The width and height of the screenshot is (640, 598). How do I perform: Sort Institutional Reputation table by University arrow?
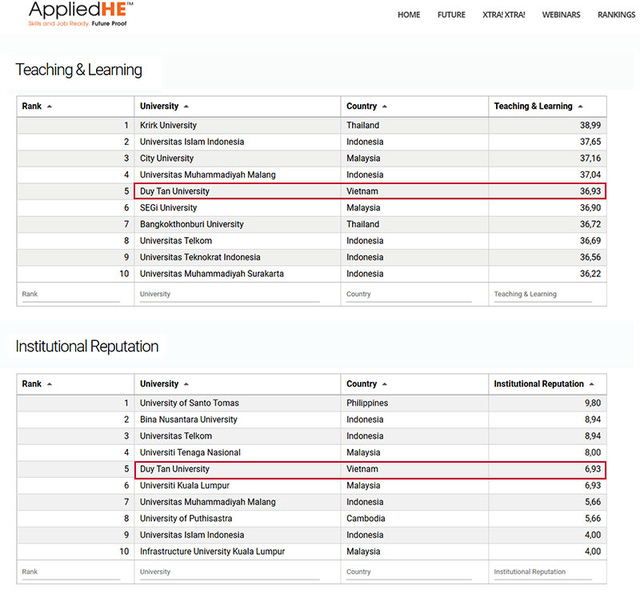(186, 384)
